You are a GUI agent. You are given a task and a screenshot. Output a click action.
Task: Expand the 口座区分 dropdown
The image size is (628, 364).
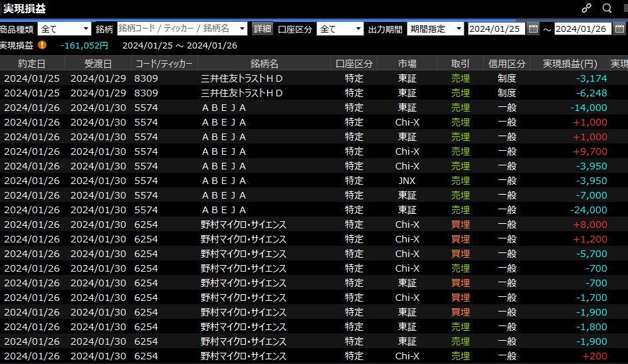point(340,29)
